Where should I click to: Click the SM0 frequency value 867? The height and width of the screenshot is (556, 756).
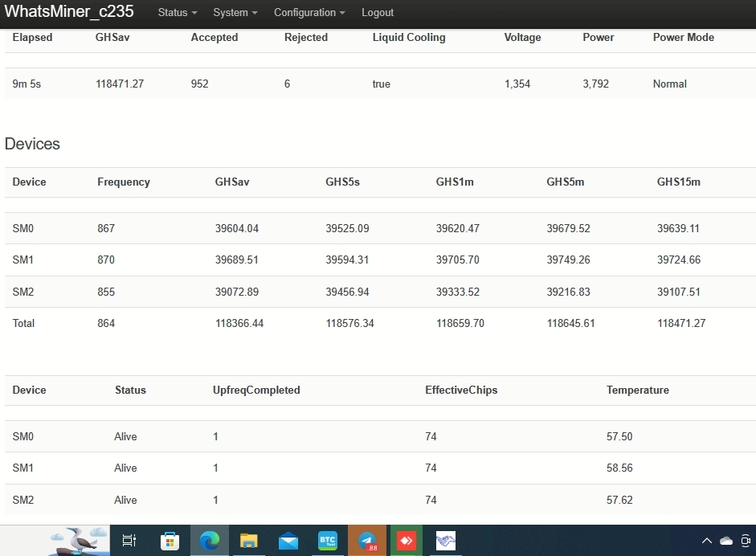pos(106,228)
